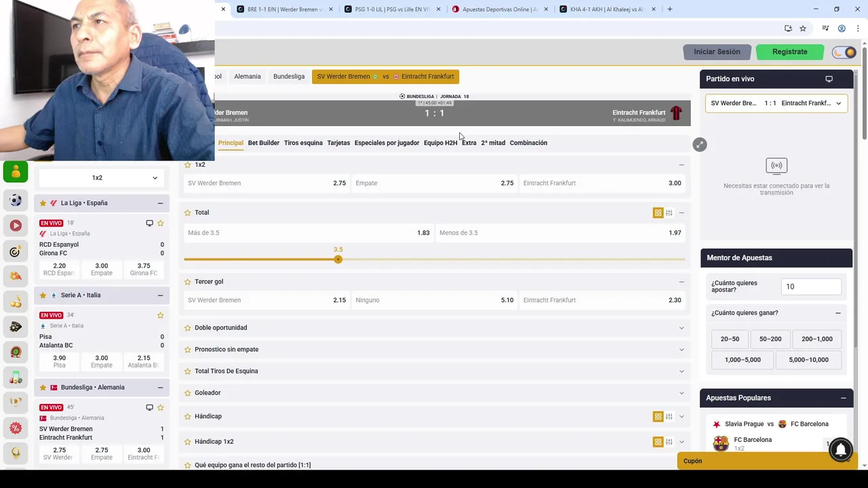Screen dimensions: 868x488
Task: Open the red percent promotions icon
Action: [x=16, y=428]
